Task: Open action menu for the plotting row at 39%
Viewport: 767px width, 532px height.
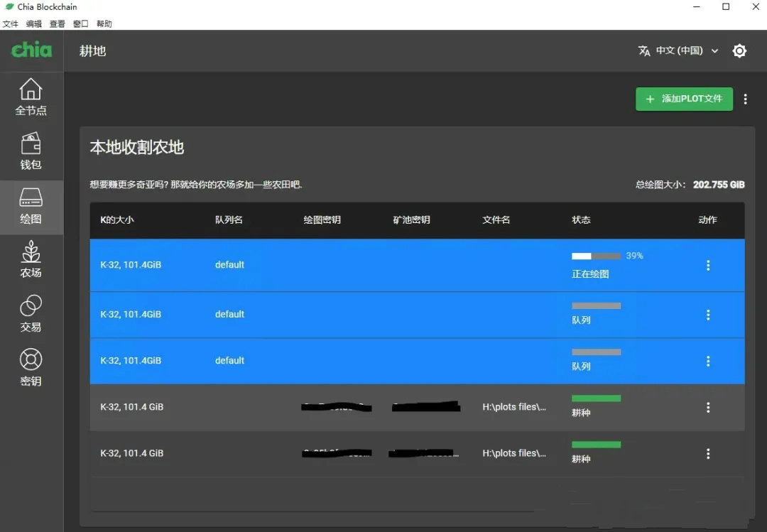Action: (x=707, y=266)
